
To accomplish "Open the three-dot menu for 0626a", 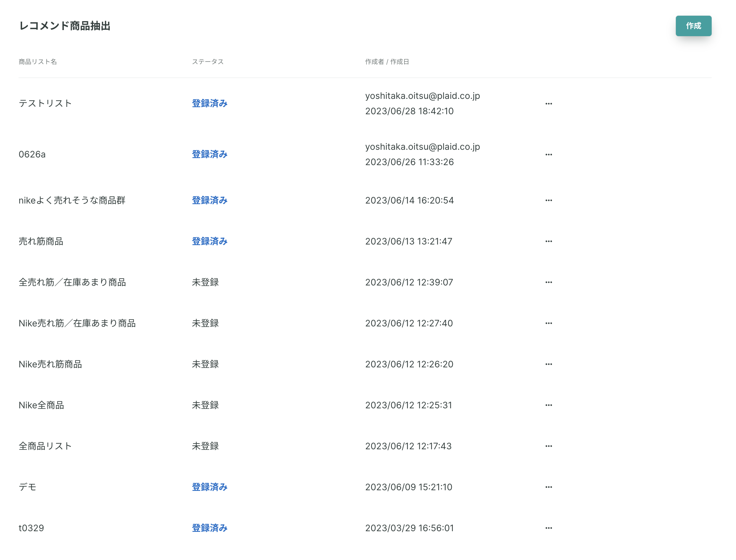I will coord(548,154).
